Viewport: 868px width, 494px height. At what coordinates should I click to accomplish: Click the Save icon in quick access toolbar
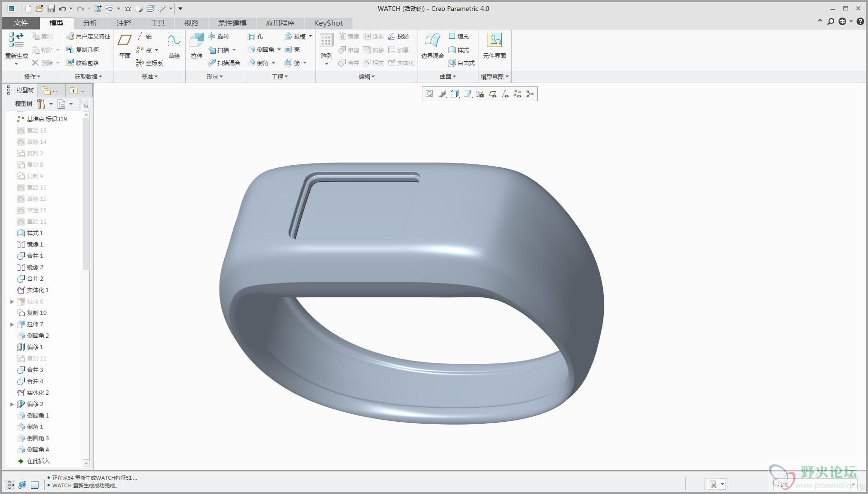coord(51,9)
